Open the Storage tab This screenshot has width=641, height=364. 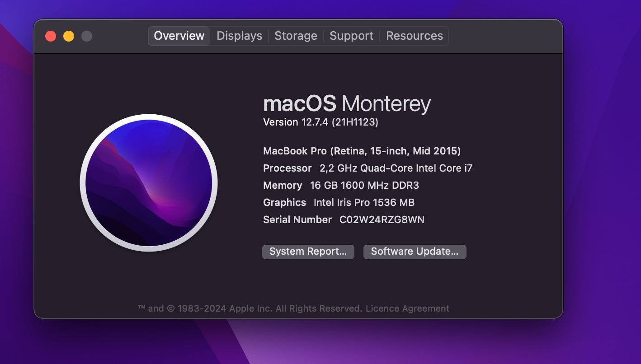coord(296,36)
